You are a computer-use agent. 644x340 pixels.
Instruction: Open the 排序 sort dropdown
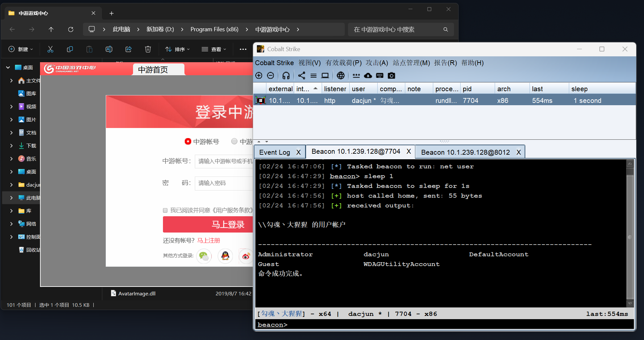click(177, 49)
